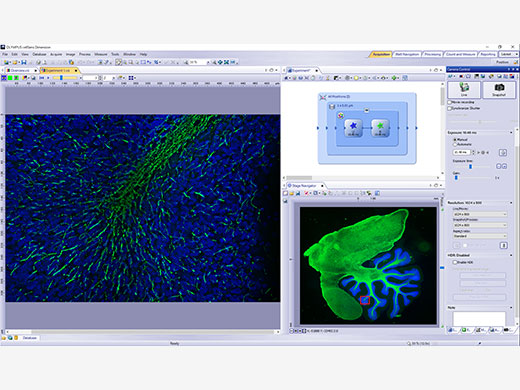Image resolution: width=520 pixels, height=390 pixels.
Task: Select the green channel display icon
Action: tap(10, 78)
